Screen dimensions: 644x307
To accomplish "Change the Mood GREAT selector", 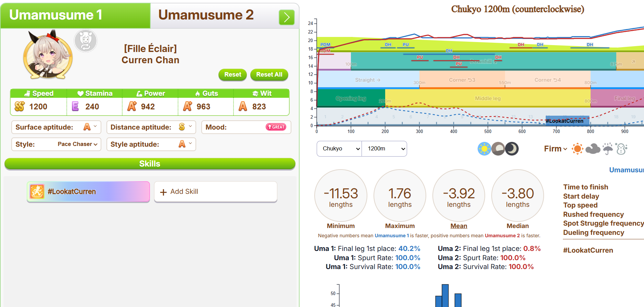I will coord(276,127).
